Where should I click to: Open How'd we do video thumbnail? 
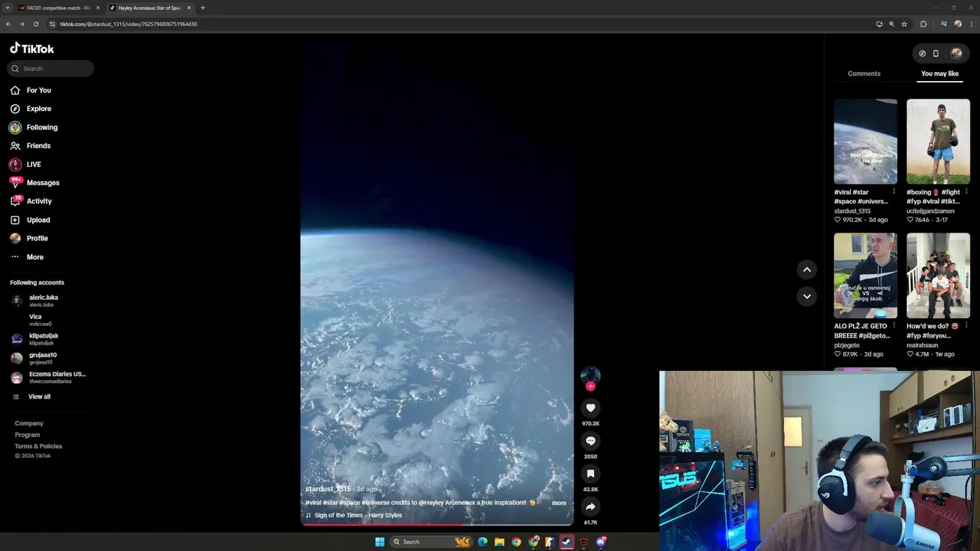(x=938, y=275)
